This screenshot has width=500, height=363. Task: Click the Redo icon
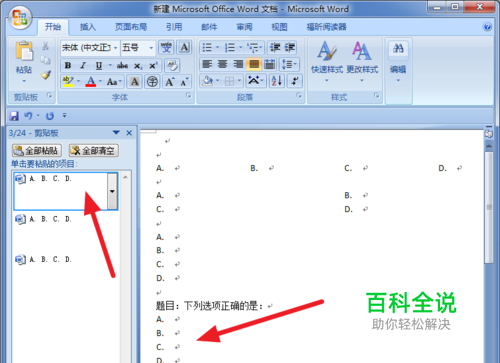click(x=50, y=116)
